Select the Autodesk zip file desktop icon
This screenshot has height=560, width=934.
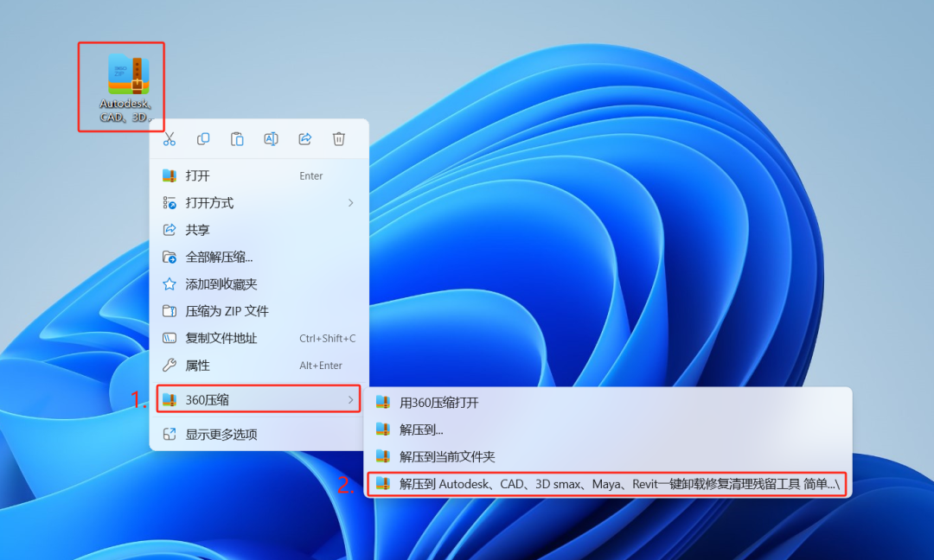point(126,87)
